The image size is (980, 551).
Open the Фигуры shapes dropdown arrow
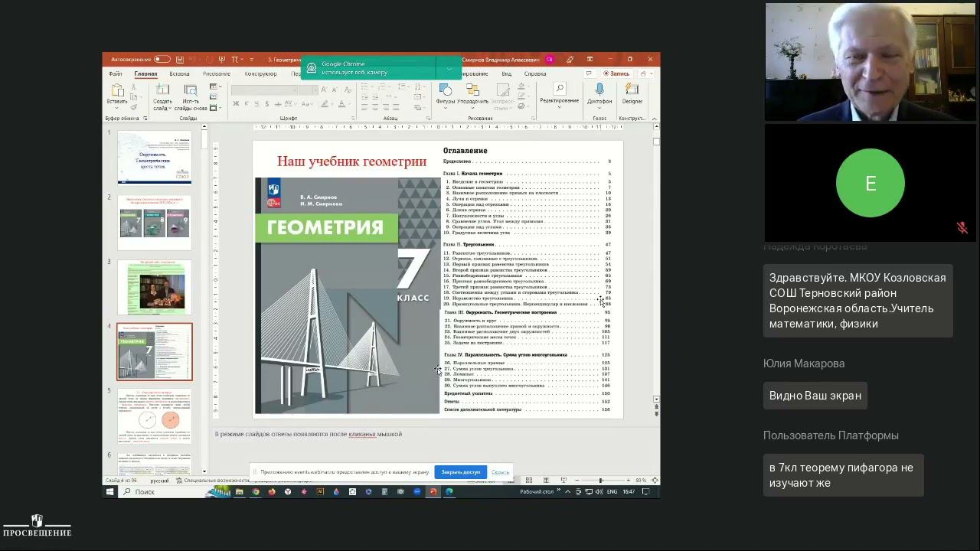point(446,108)
